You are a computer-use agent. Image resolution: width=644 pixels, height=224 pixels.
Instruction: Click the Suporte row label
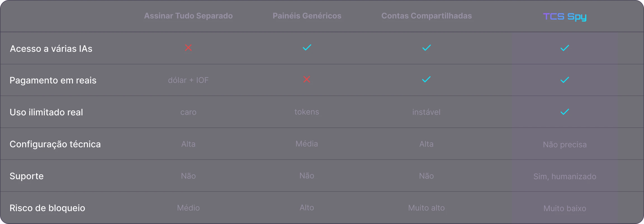[27, 176]
